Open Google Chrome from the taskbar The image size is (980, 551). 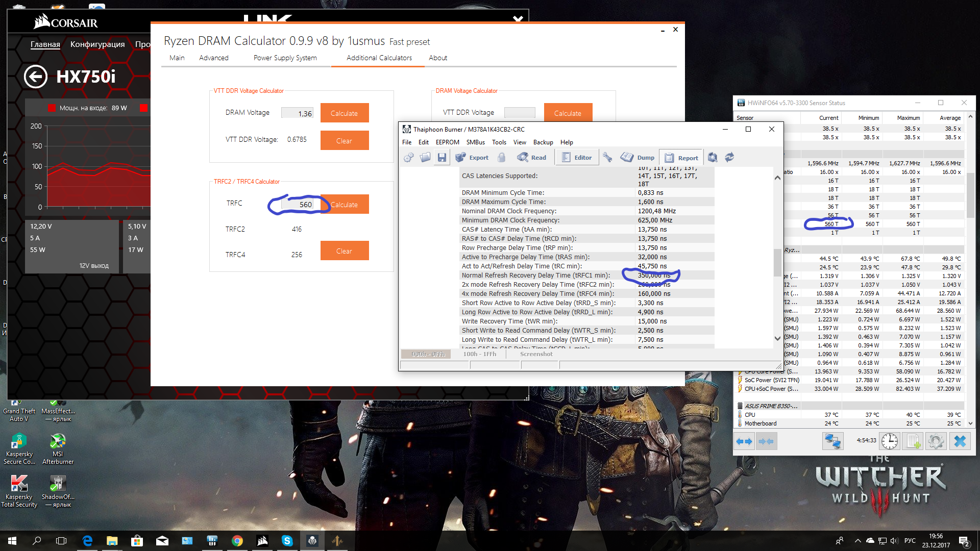coord(237,541)
